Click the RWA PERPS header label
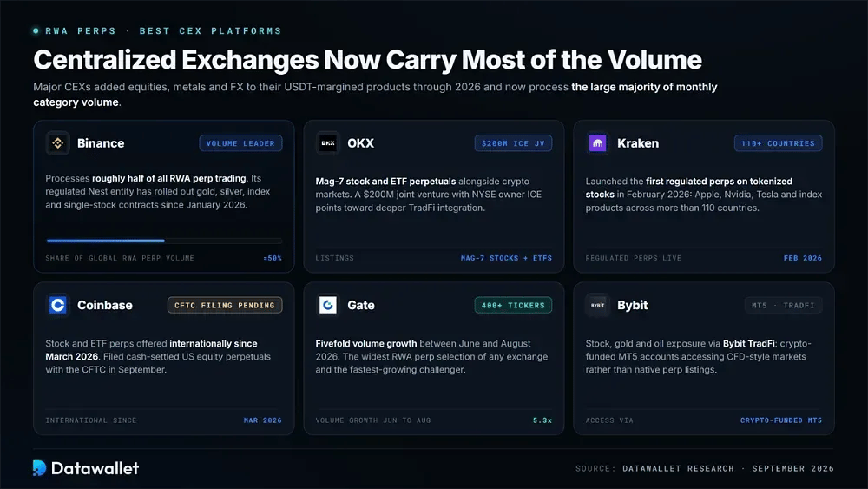This screenshot has width=868, height=489. click(x=81, y=31)
